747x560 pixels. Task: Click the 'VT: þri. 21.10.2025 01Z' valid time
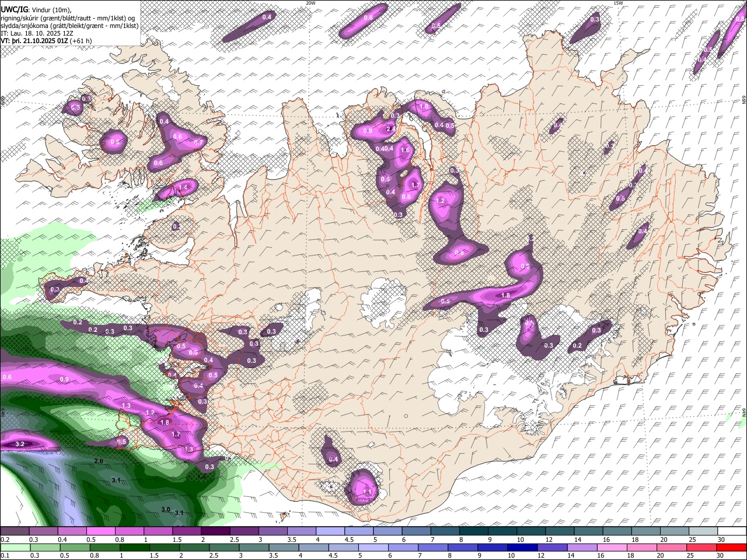pyautogui.click(x=34, y=41)
